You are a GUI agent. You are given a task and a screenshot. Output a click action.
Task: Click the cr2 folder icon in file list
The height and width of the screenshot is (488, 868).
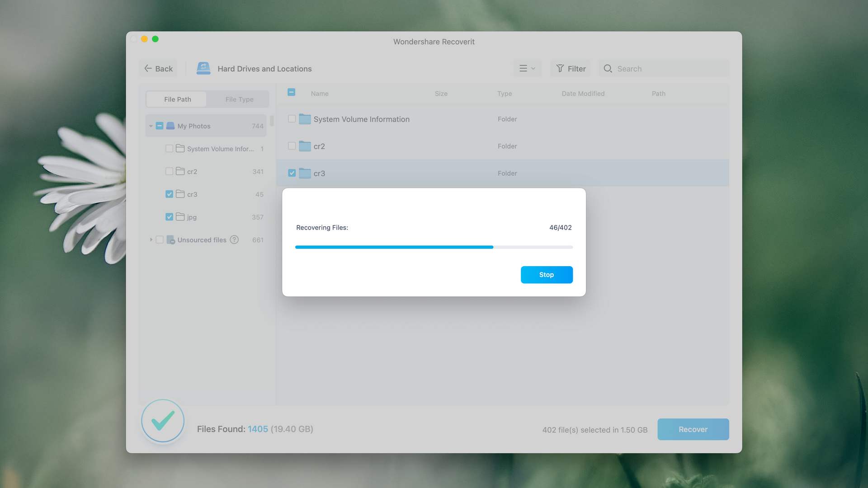coord(305,146)
